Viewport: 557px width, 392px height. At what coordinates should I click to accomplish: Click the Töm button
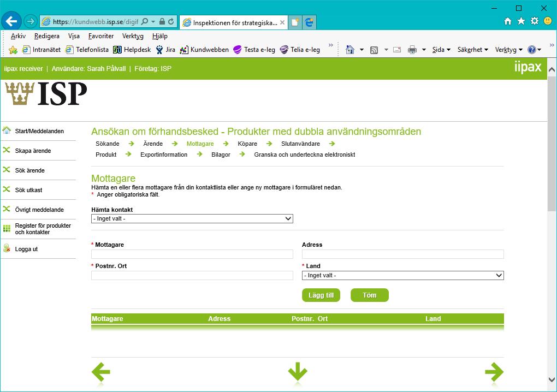[370, 295]
